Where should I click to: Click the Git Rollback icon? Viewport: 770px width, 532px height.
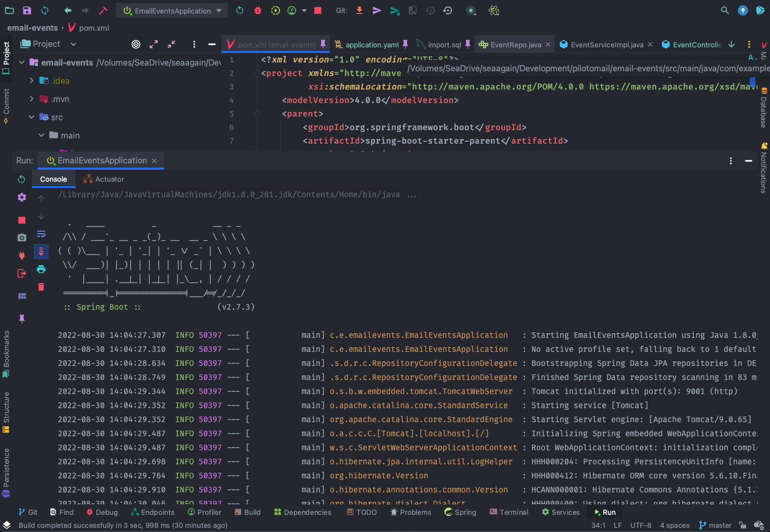pyautogui.click(x=448, y=10)
